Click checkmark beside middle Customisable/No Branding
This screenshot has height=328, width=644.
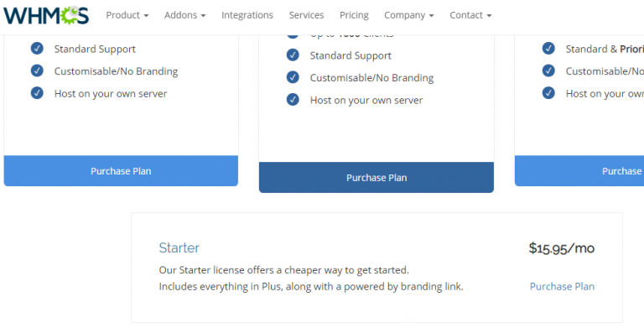(293, 77)
